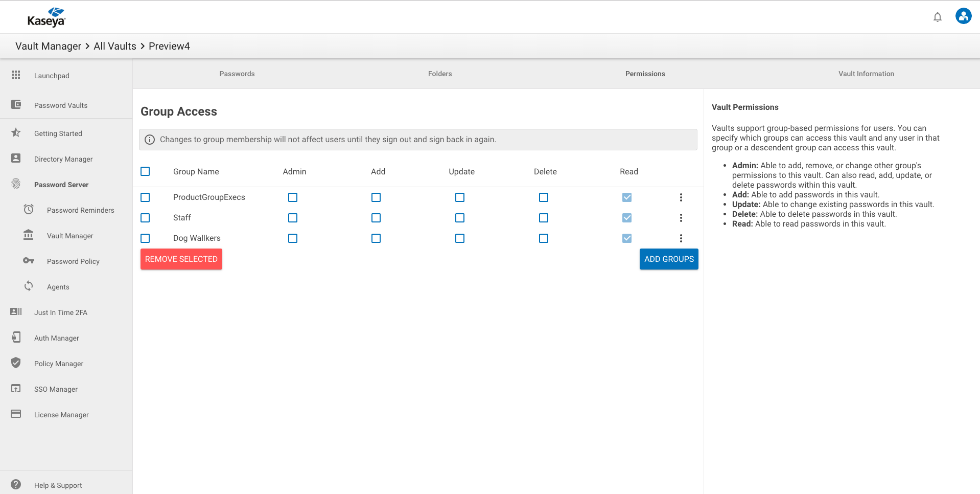980x494 pixels.
Task: Click the Launchpad grid icon
Action: [16, 75]
